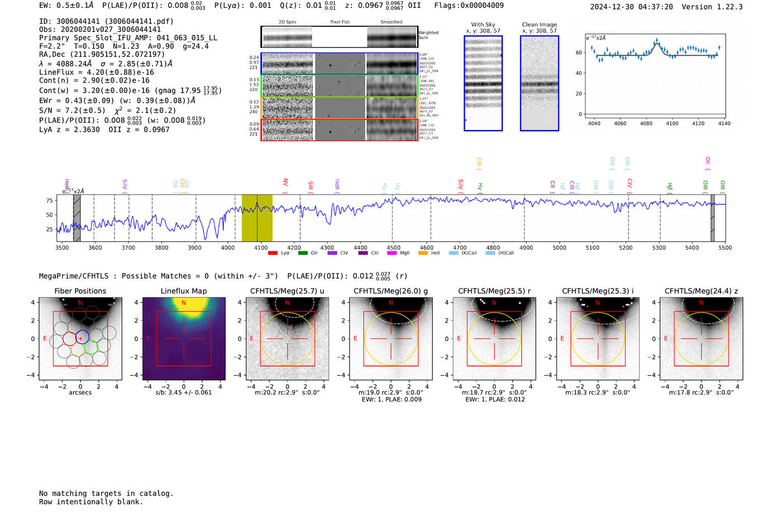Click the magenta MgII legend swatch
Viewport: 782px width, 532px height.
pyautogui.click(x=392, y=253)
